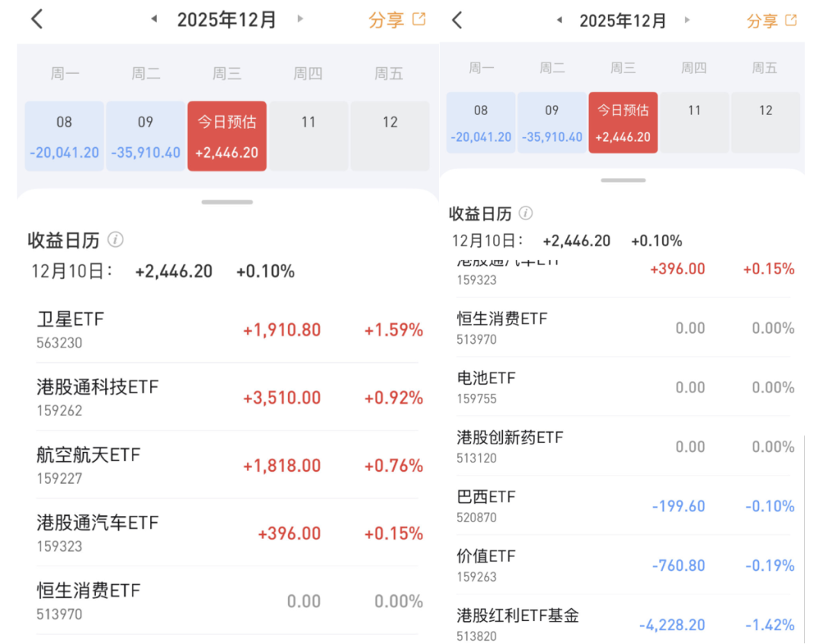823x644 pixels.
Task: Open 港股通科技ETF 159262 row
Action: [227, 397]
